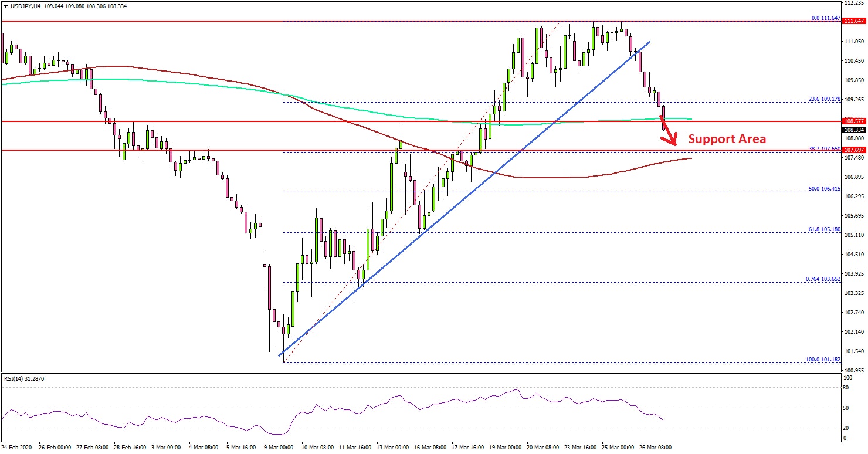Click the red 108.577 price tag

click(853, 121)
